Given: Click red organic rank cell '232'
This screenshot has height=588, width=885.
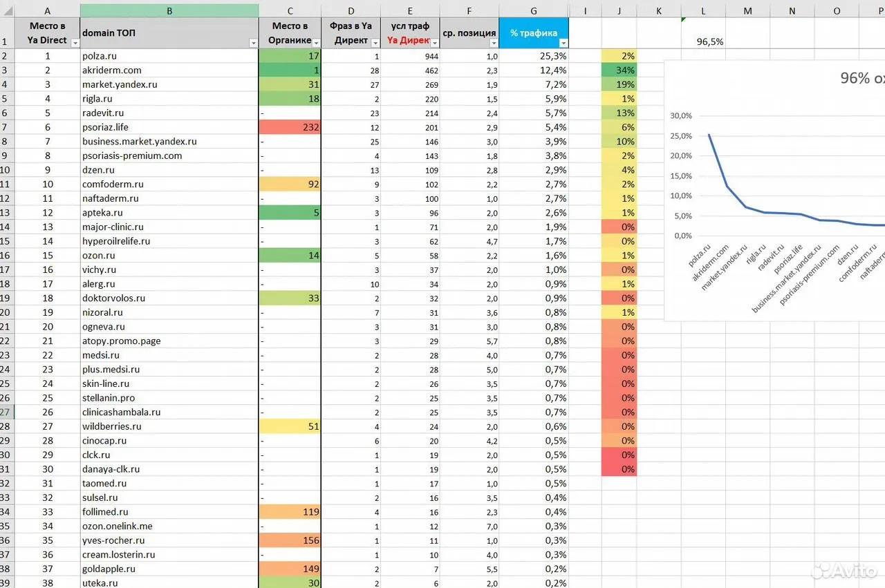Looking at the screenshot, I should point(290,127).
